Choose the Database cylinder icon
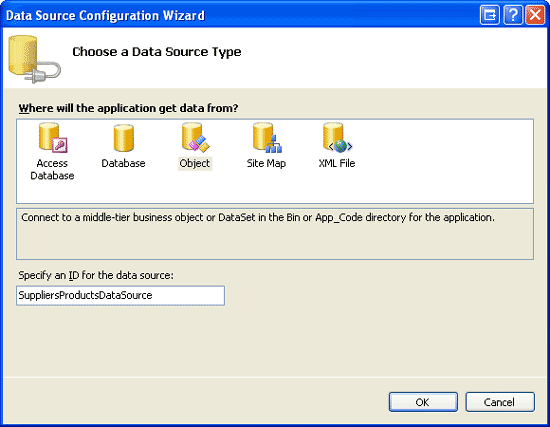550x427 pixels. (x=123, y=138)
